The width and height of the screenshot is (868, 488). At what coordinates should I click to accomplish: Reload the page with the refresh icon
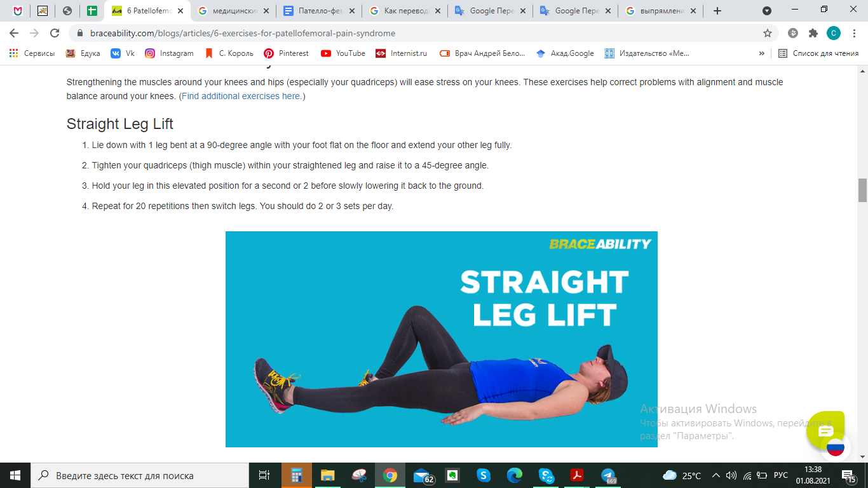[x=55, y=33]
